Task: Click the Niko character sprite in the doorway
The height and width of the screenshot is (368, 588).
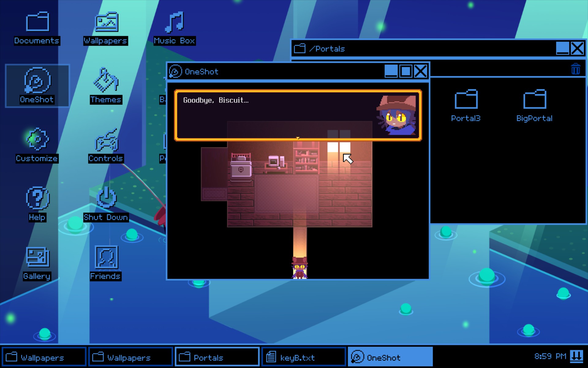Action: 300,268
